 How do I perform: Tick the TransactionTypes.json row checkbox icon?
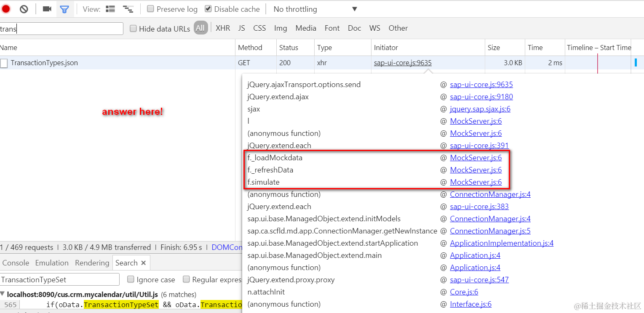[4, 63]
